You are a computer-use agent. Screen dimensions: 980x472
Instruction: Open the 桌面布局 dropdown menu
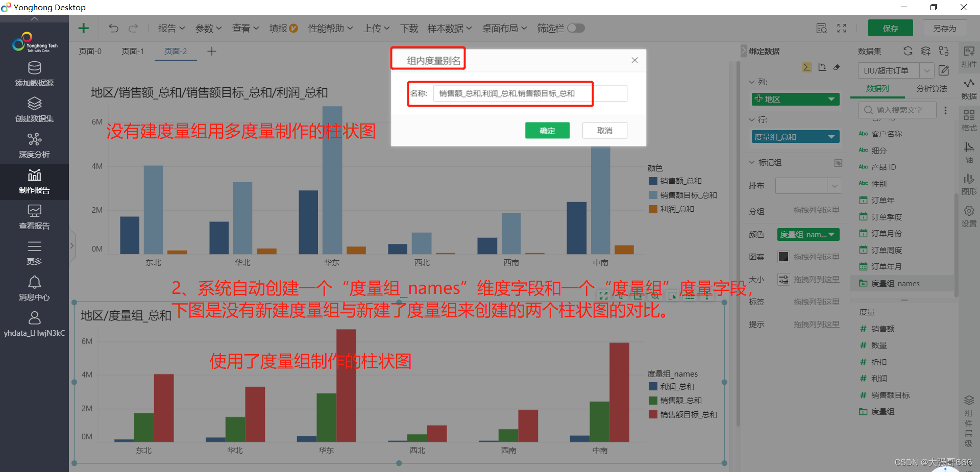[504, 28]
